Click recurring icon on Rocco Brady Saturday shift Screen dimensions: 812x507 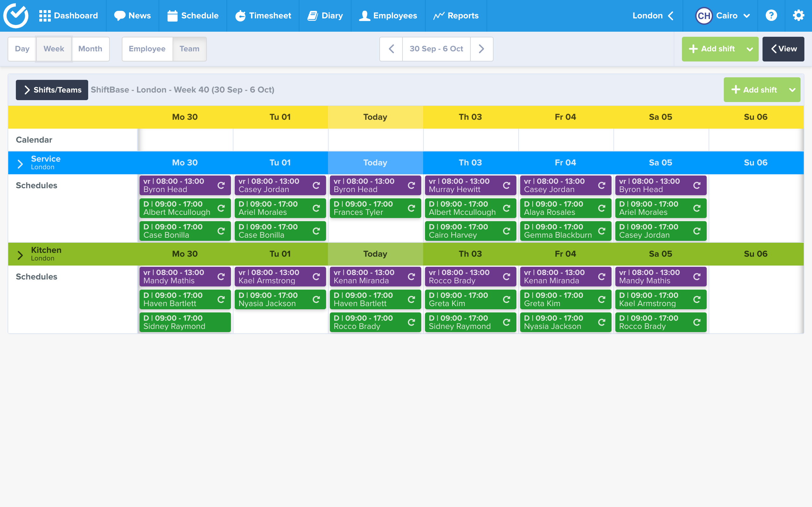(x=697, y=322)
